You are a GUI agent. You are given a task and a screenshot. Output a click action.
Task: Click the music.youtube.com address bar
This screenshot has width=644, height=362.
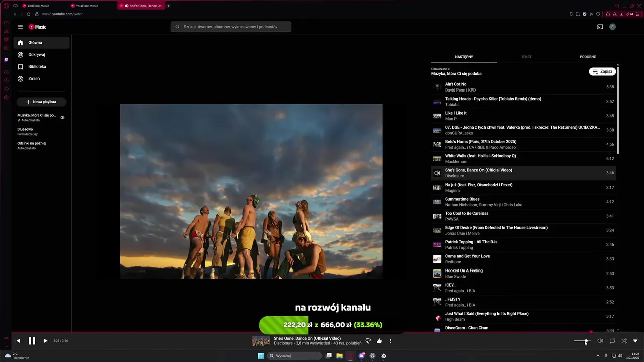[x=62, y=14]
